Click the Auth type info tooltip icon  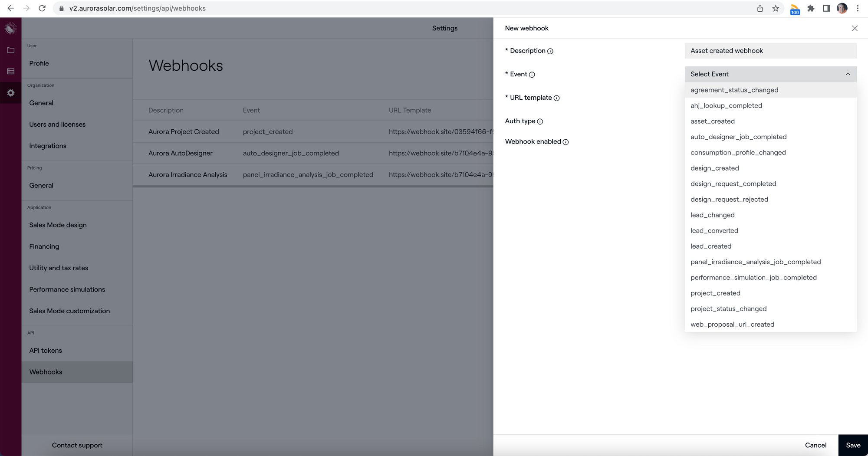pos(539,121)
